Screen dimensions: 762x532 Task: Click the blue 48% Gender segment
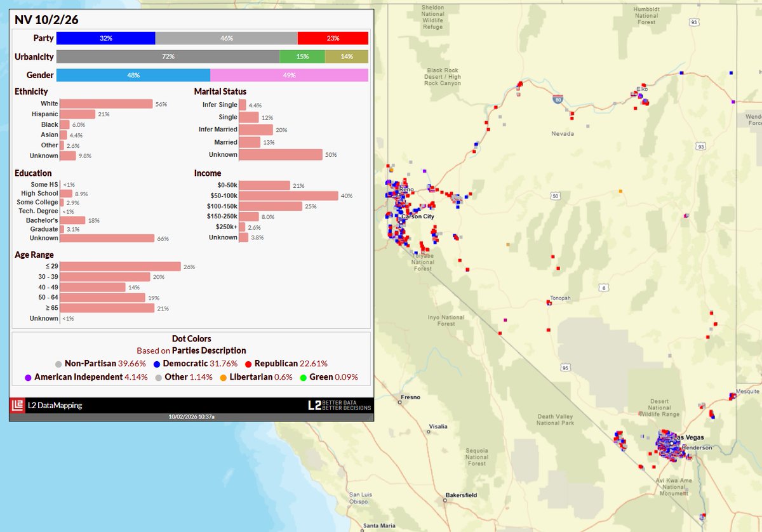[x=133, y=75]
